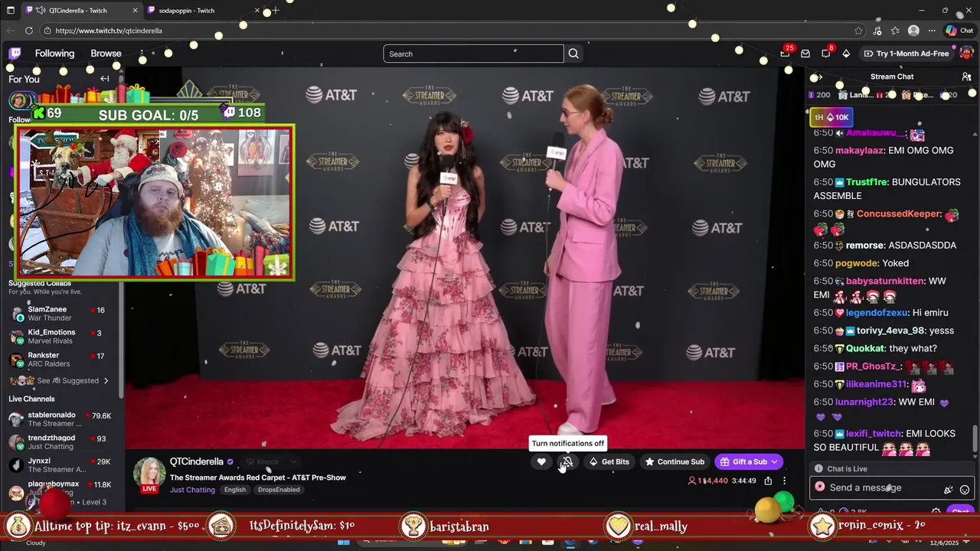The image size is (980, 551).
Task: Click the Just Chatting category link
Action: 192,490
